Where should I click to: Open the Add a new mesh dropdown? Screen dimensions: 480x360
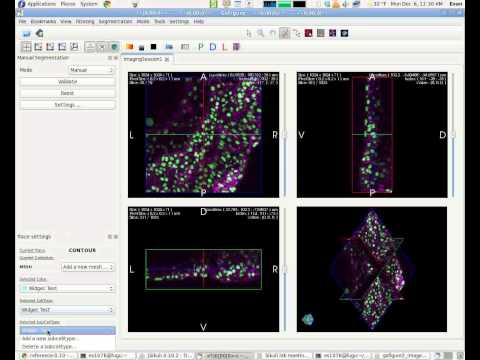[88, 267]
